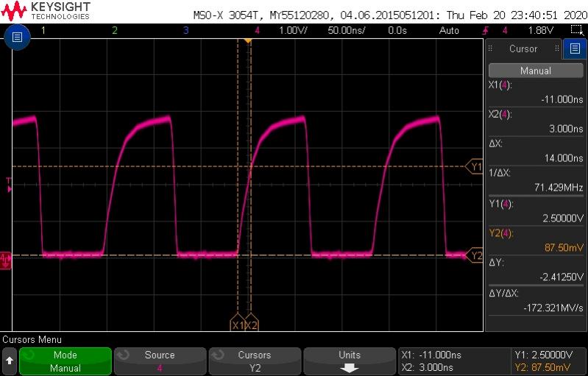Select the X1 cursor marker label
588x376 pixels.
238,324
